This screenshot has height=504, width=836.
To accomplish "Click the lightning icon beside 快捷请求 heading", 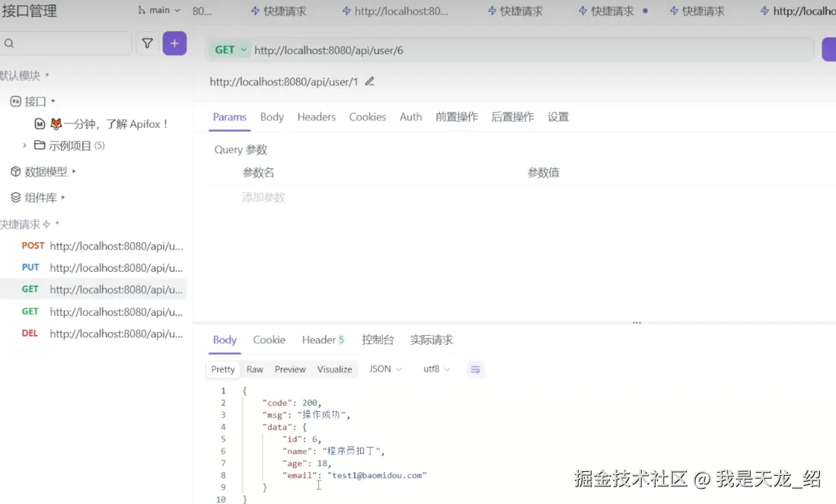I will (46, 224).
